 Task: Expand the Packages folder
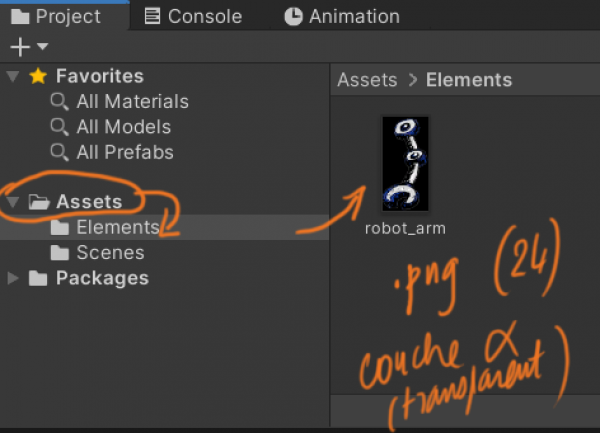(13, 279)
